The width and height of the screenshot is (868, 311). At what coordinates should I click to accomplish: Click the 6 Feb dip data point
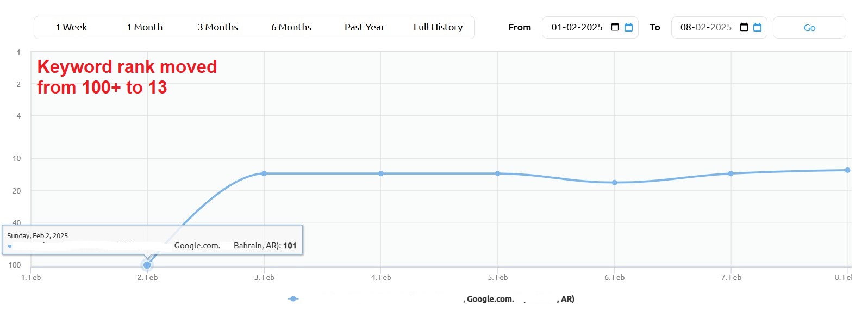(x=614, y=183)
